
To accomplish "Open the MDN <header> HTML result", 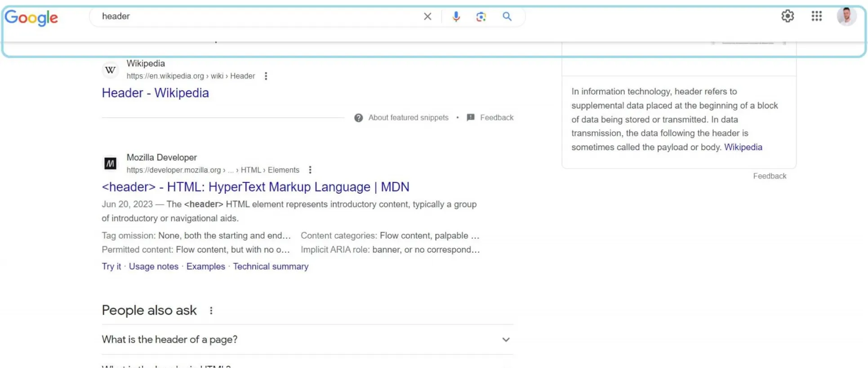I will tap(255, 187).
